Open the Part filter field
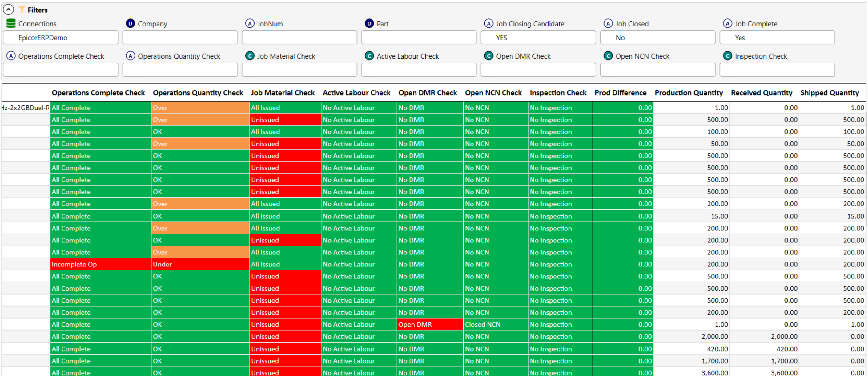The image size is (868, 378). coord(419,37)
